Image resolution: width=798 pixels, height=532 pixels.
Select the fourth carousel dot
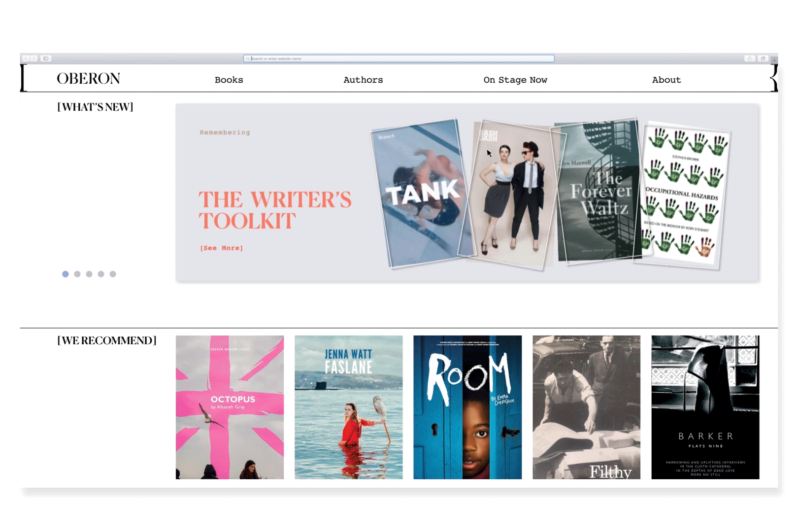(101, 274)
